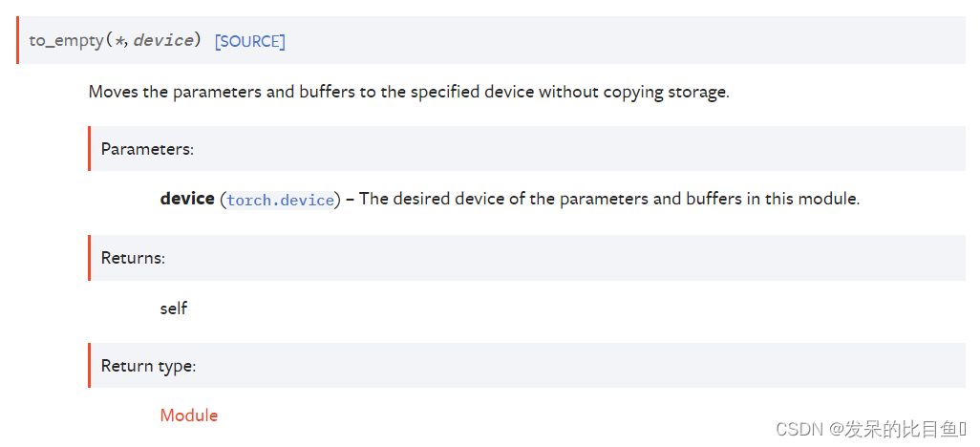980x447 pixels.
Task: Click the red bar beside Parameters heading
Action: click(90, 149)
